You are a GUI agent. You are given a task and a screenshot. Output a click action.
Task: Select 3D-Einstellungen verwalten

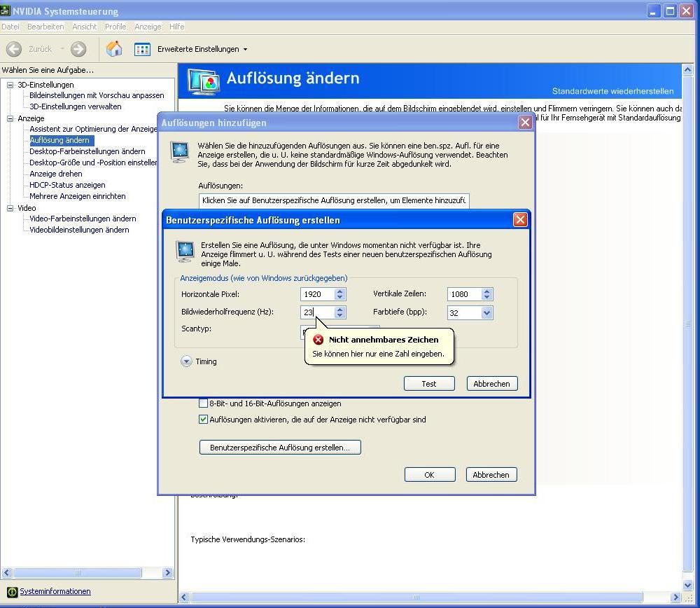pyautogui.click(x=76, y=106)
